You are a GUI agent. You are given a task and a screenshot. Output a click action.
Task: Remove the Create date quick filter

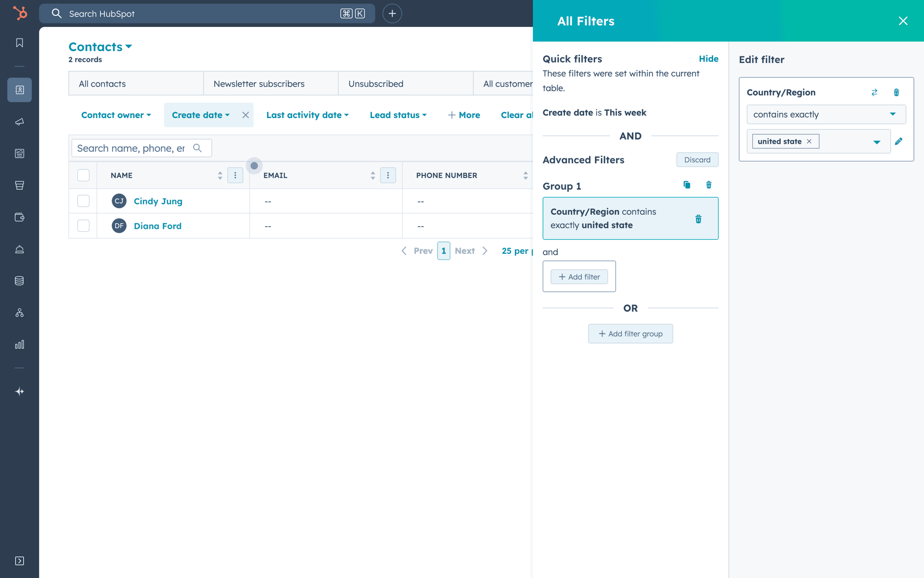245,115
